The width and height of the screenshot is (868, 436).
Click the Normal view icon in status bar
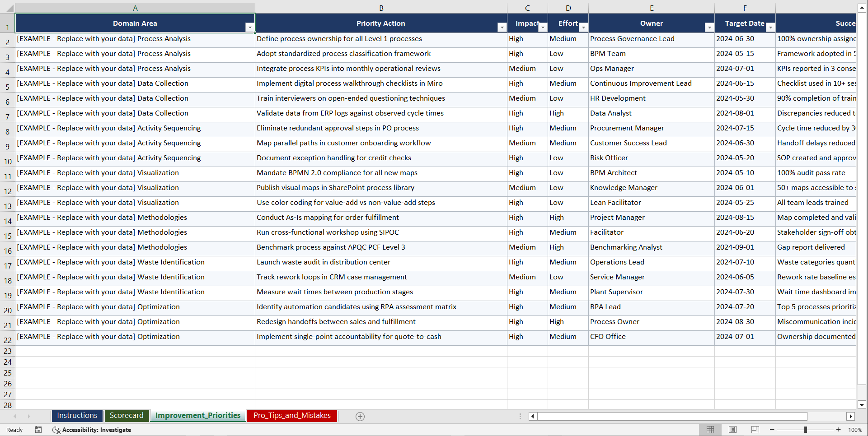710,429
